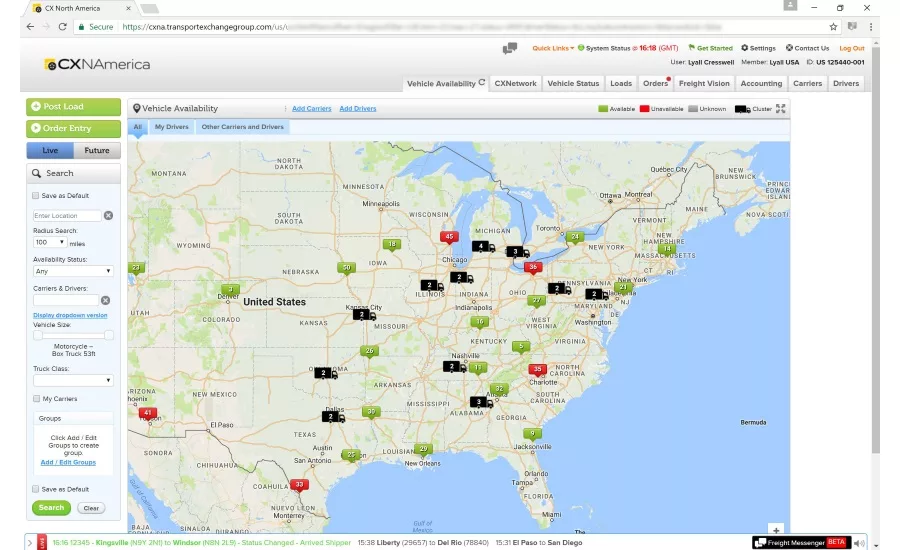900x550 pixels.
Task: Select the All map filter tab
Action: (x=138, y=127)
